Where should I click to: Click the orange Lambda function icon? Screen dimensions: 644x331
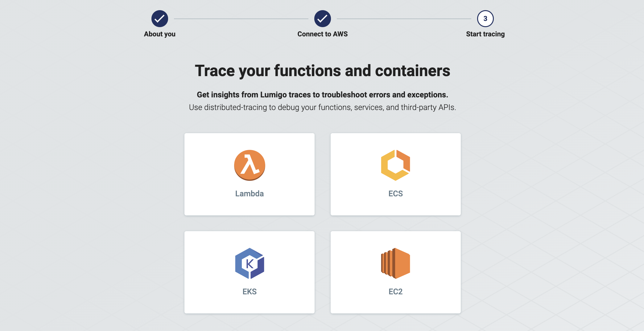250,165
